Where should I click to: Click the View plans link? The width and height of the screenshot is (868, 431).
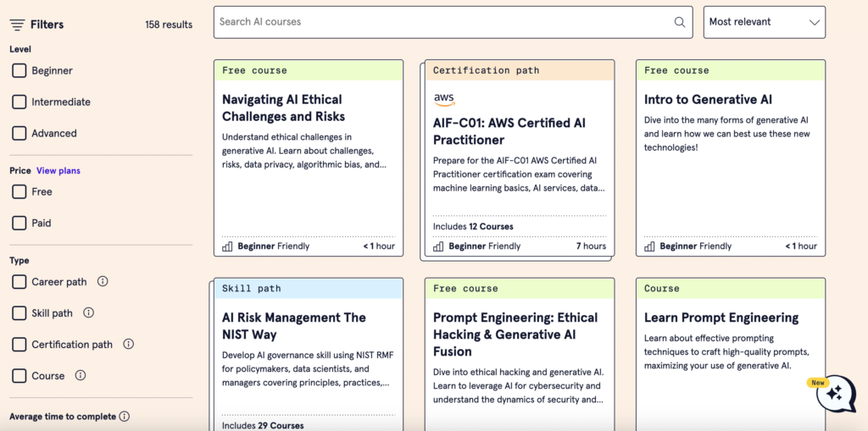[58, 171]
